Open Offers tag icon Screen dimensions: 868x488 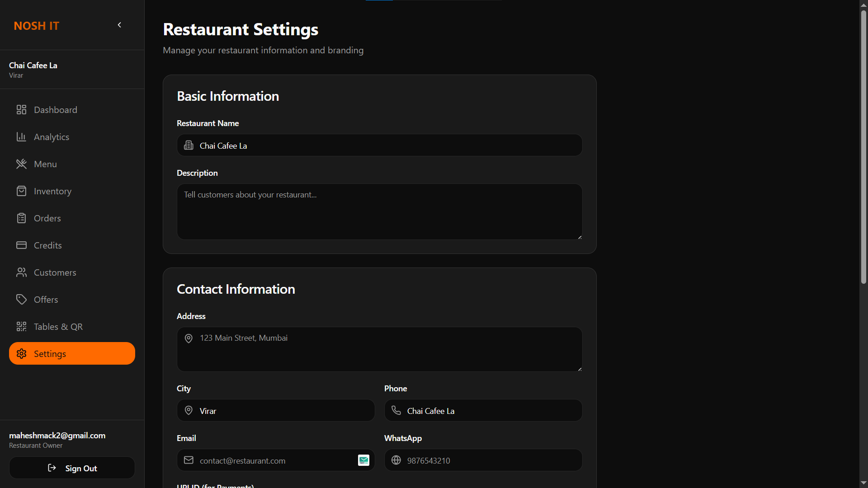tap(21, 300)
